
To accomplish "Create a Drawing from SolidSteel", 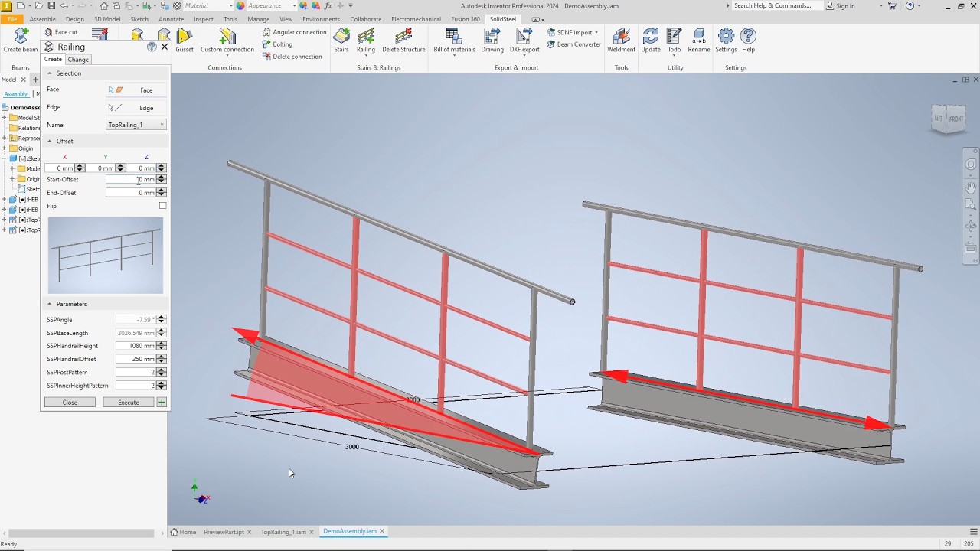I will [x=492, y=41].
